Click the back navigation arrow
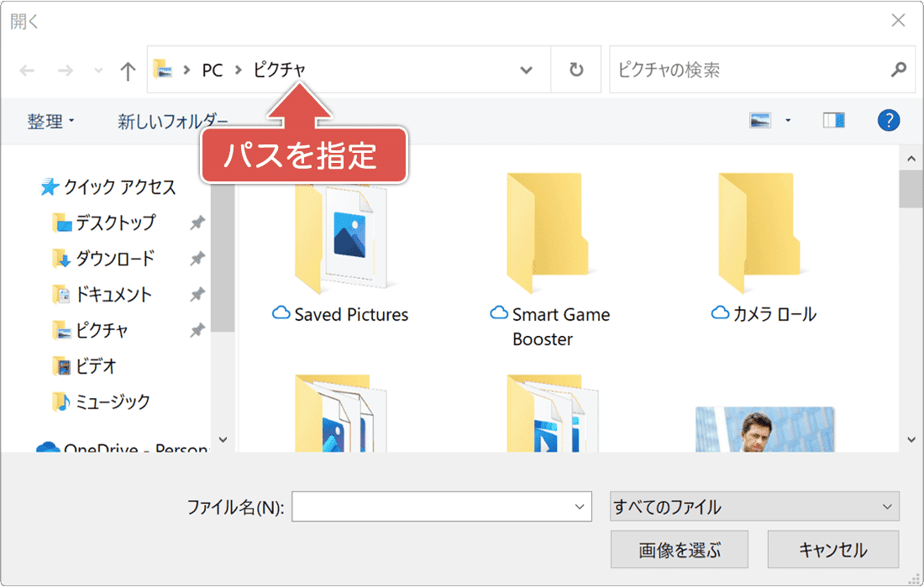The image size is (924, 587). click(x=26, y=70)
